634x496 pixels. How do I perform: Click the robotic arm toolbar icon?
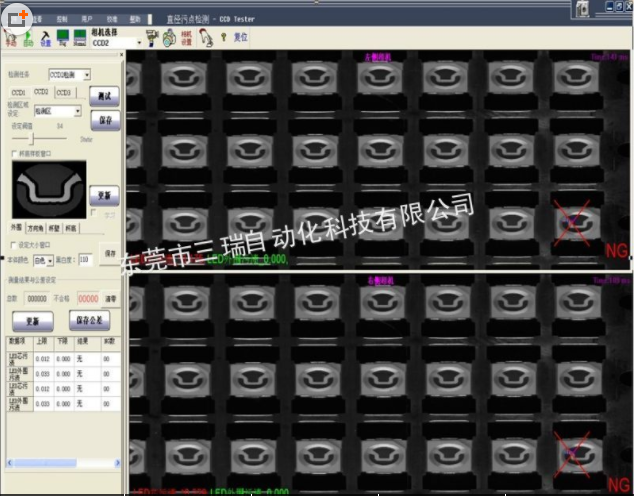(x=206, y=38)
